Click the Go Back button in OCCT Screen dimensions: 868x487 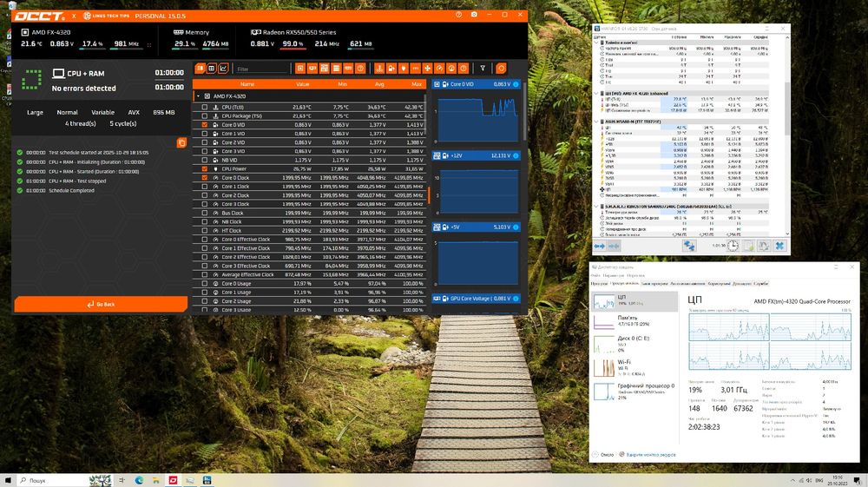click(x=101, y=305)
